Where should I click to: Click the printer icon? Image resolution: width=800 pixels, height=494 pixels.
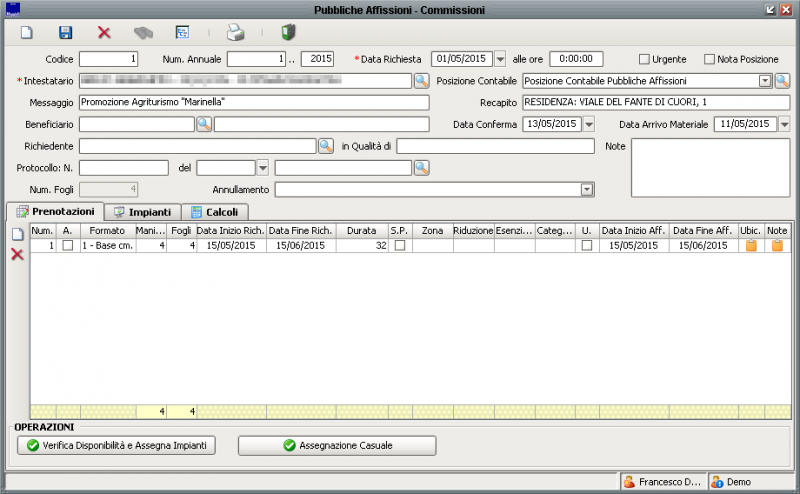(235, 33)
